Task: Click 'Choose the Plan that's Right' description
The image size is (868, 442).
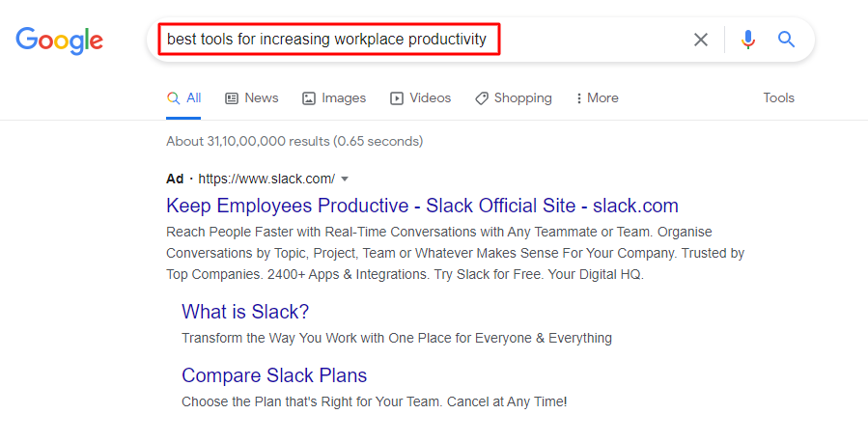Action: tap(375, 401)
